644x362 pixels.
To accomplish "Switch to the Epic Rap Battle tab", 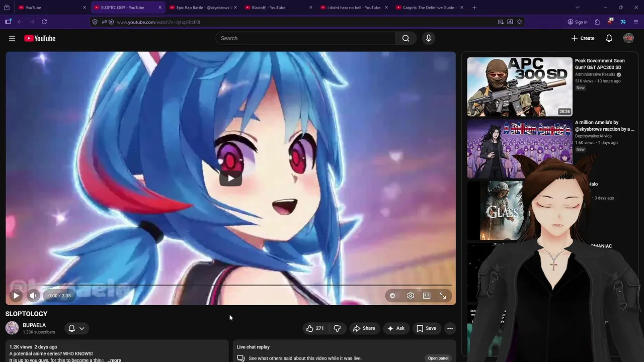I will click(x=203, y=8).
